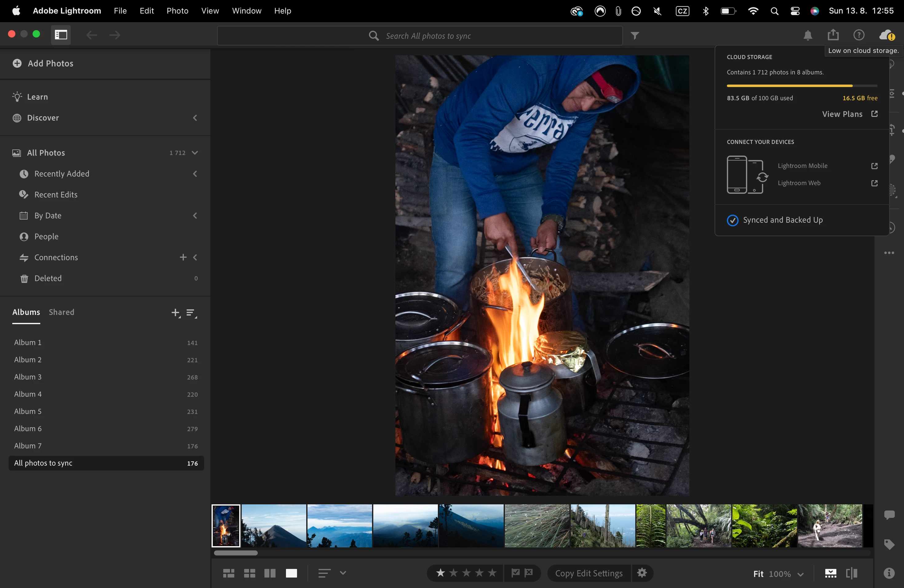This screenshot has width=904, height=588.
Task: Set five-star rating on photo
Action: 492,572
